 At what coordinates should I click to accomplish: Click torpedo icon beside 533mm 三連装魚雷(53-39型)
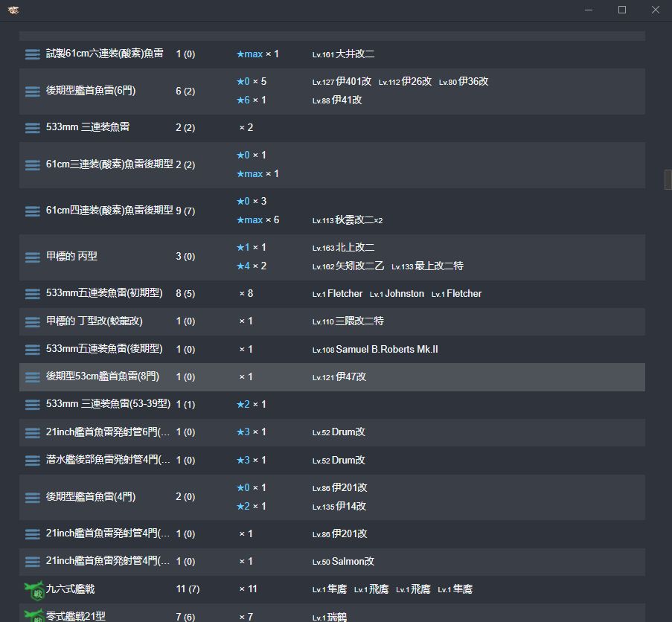33,405
